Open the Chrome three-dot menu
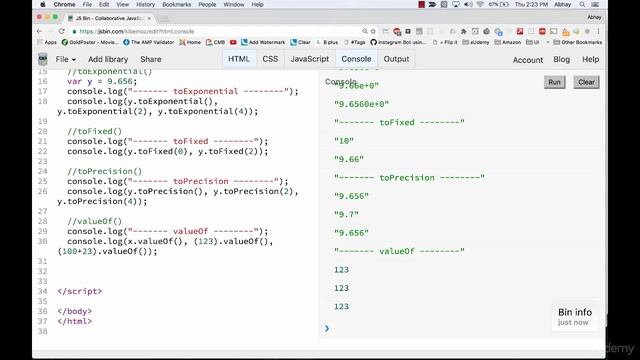640x360 pixels. point(598,31)
